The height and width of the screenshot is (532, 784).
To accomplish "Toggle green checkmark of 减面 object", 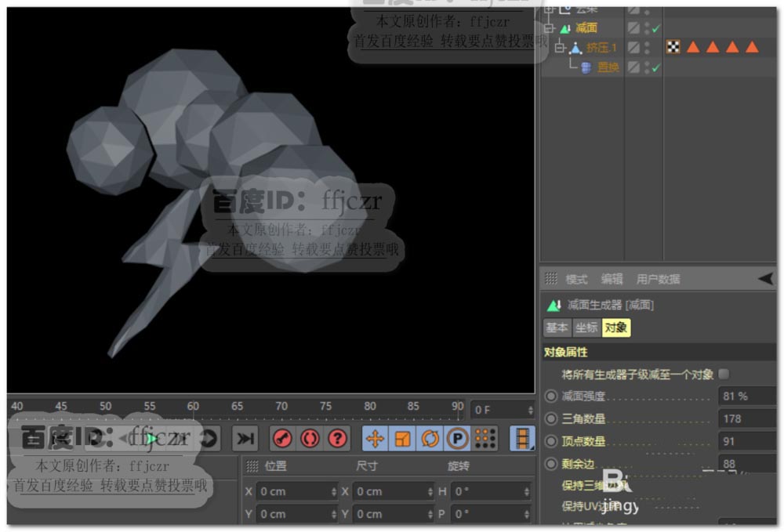I will [x=656, y=28].
